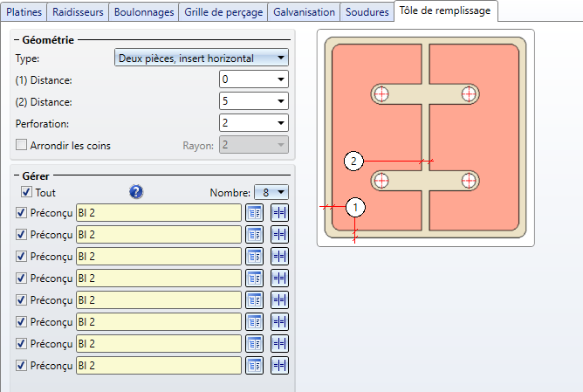Switch to the Soudures tab

(x=367, y=12)
